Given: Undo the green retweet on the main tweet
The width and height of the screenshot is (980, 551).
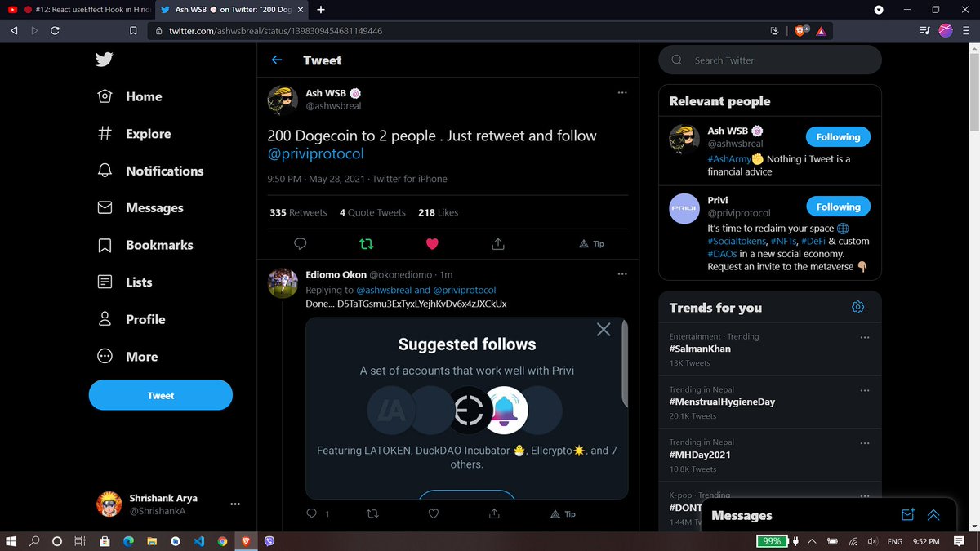Looking at the screenshot, I should pyautogui.click(x=367, y=243).
